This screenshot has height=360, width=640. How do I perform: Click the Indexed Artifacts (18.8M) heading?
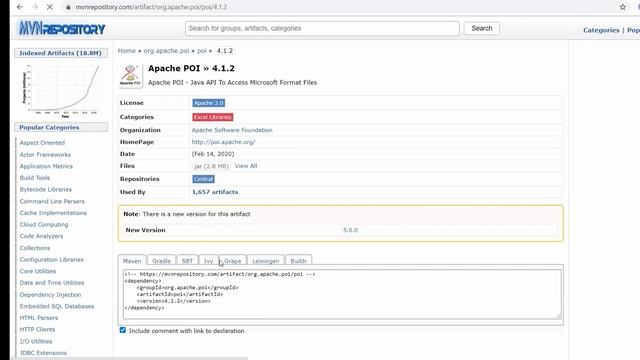point(60,53)
